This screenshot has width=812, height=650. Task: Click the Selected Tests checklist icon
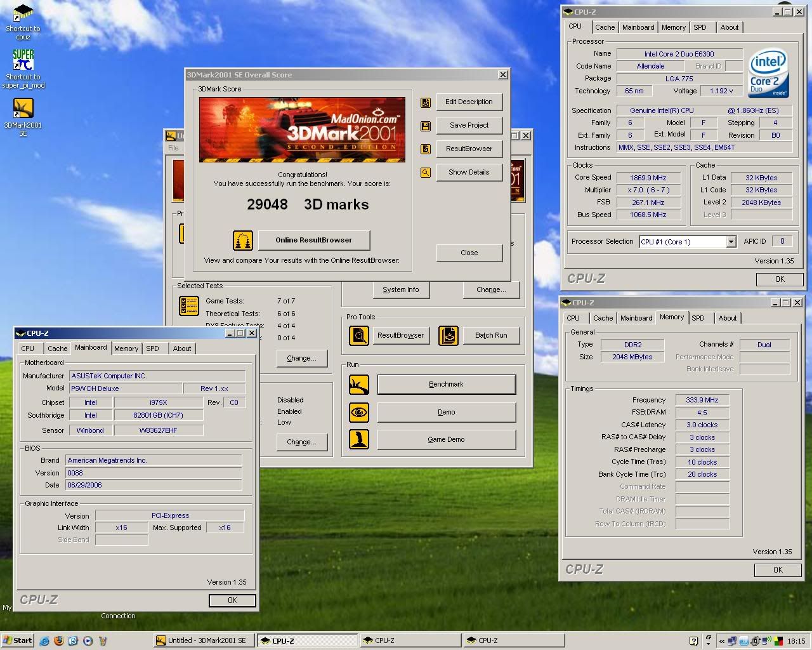click(189, 305)
